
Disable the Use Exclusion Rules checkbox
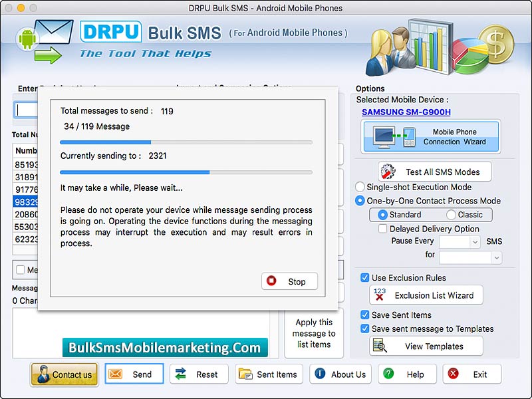(x=364, y=278)
